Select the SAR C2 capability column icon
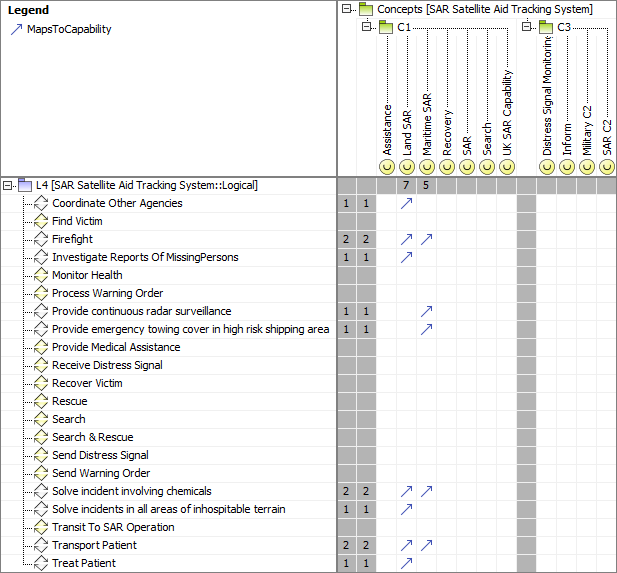617x573 pixels. click(x=607, y=167)
